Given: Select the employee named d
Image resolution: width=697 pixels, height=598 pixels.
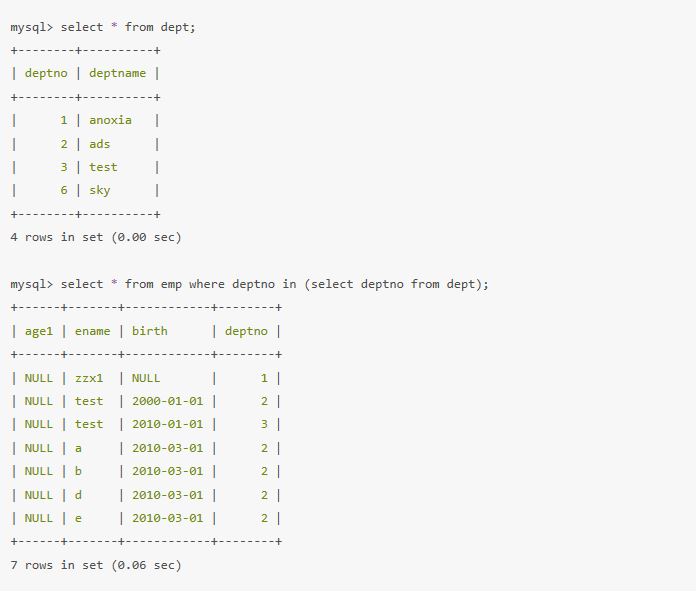Looking at the screenshot, I should coord(78,495).
